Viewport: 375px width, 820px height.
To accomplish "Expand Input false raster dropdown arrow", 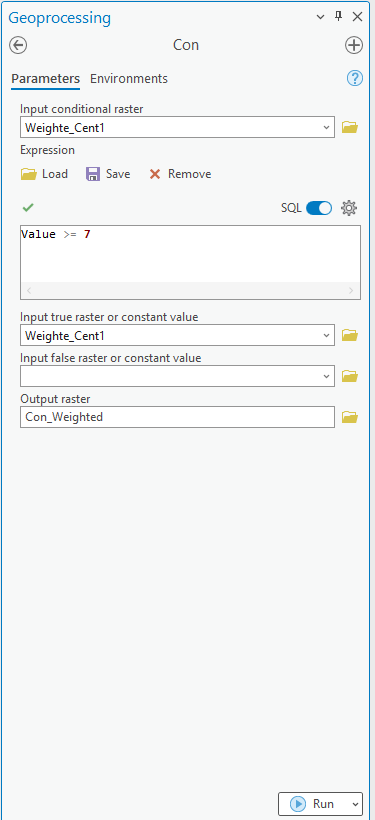I will coord(326,376).
